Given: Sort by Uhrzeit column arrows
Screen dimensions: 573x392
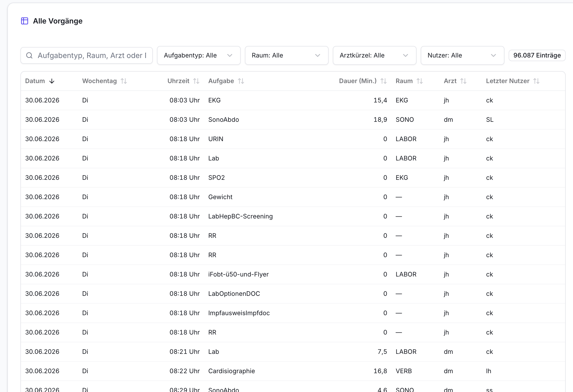Looking at the screenshot, I should click(196, 81).
